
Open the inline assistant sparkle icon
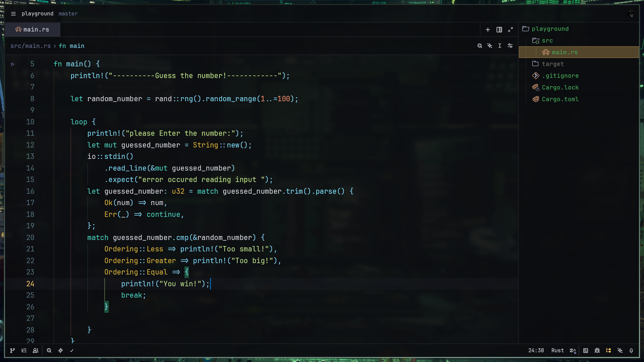point(490,46)
